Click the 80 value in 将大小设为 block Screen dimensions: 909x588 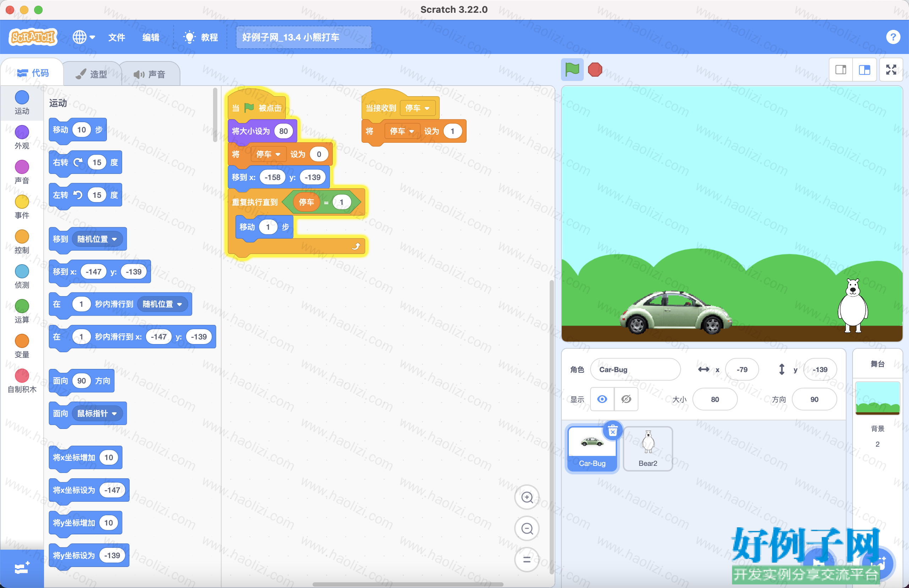283,131
